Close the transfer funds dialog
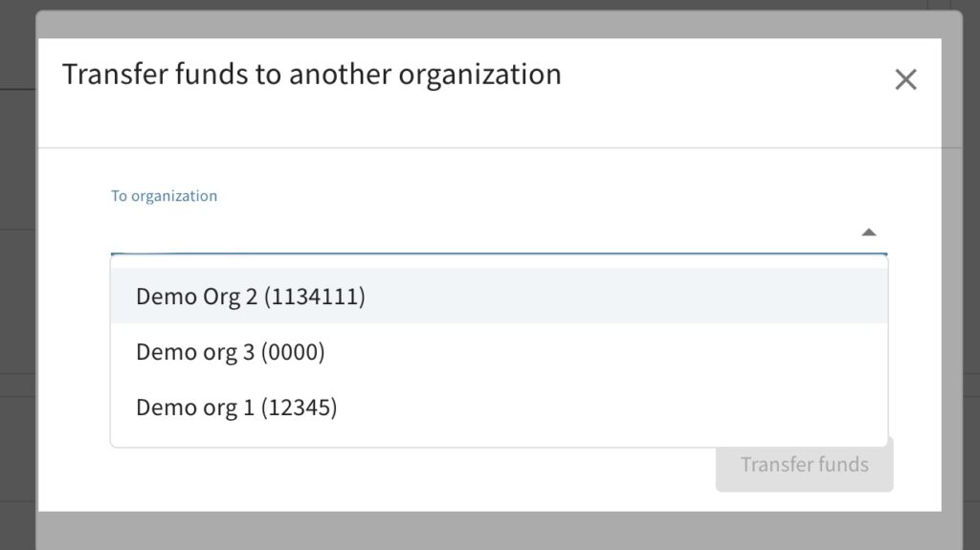Screen dimensions: 980x550 905,79
